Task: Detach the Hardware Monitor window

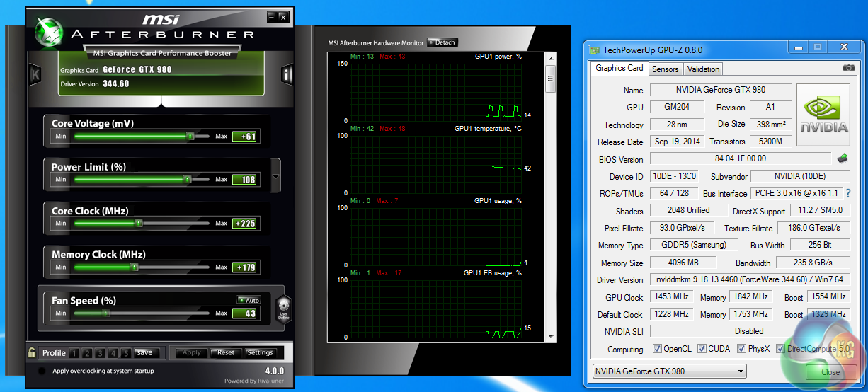Action: 442,42
